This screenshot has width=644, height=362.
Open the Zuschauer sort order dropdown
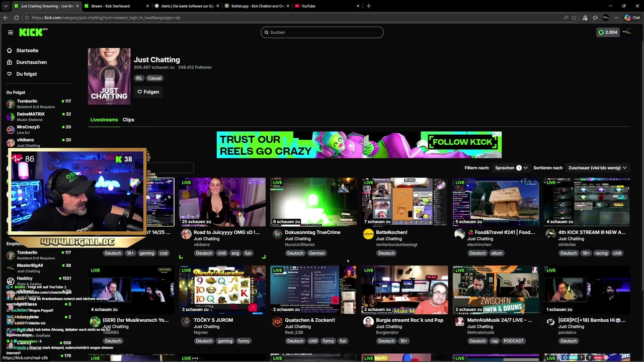click(x=597, y=168)
